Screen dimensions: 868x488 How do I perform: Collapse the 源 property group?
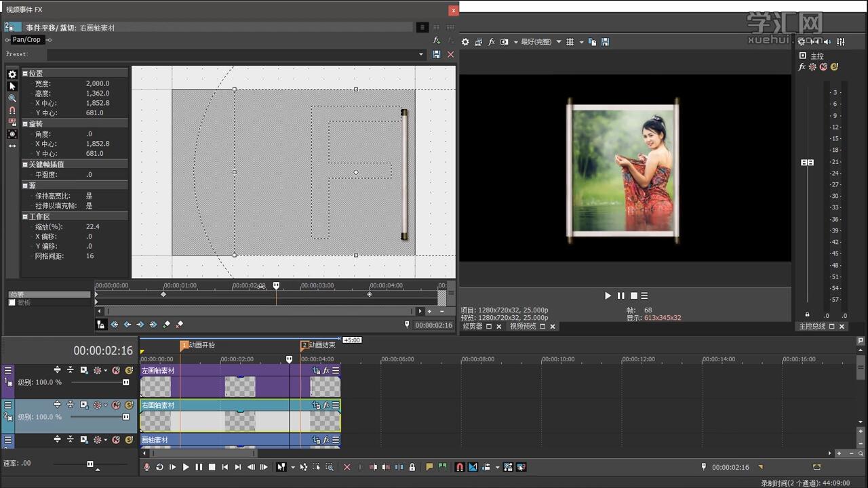pos(25,186)
